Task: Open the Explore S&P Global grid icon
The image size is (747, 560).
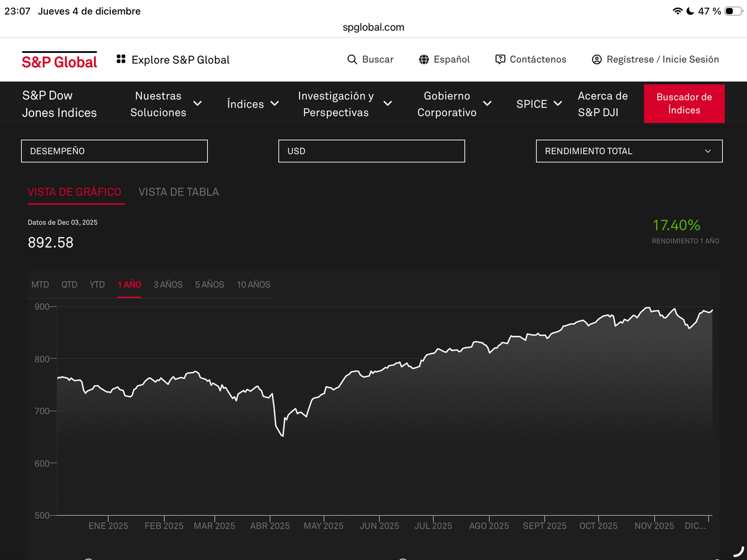Action: [x=120, y=59]
